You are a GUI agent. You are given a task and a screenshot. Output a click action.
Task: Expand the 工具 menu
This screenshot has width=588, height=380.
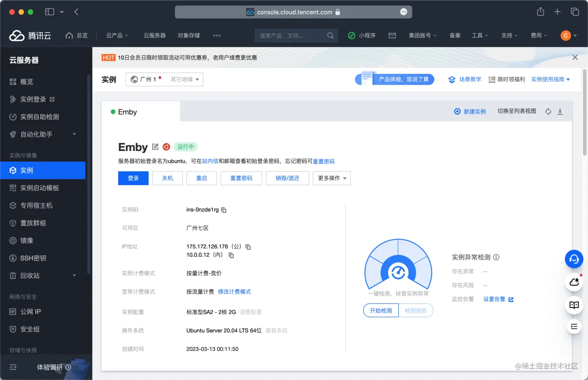pos(480,36)
